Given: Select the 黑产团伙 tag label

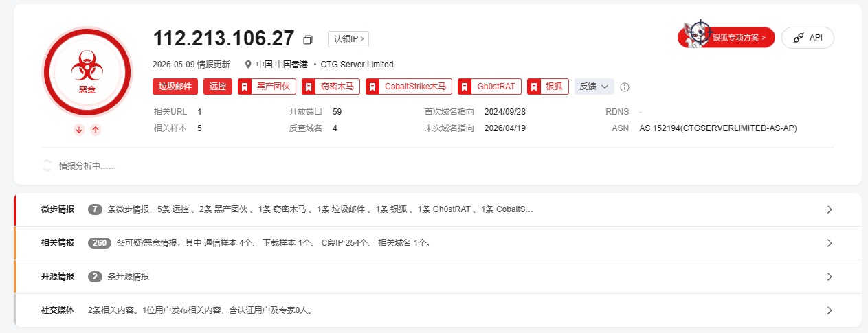Looking at the screenshot, I should tap(274, 87).
